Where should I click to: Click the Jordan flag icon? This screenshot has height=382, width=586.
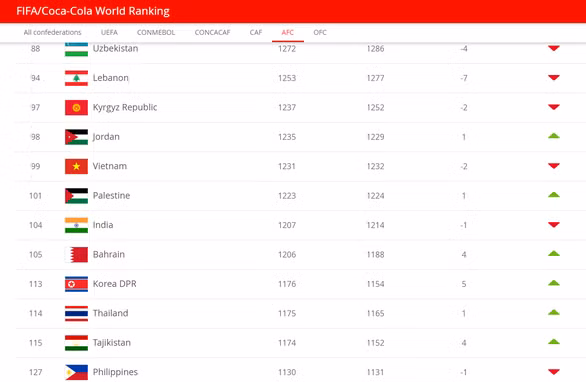point(76,137)
